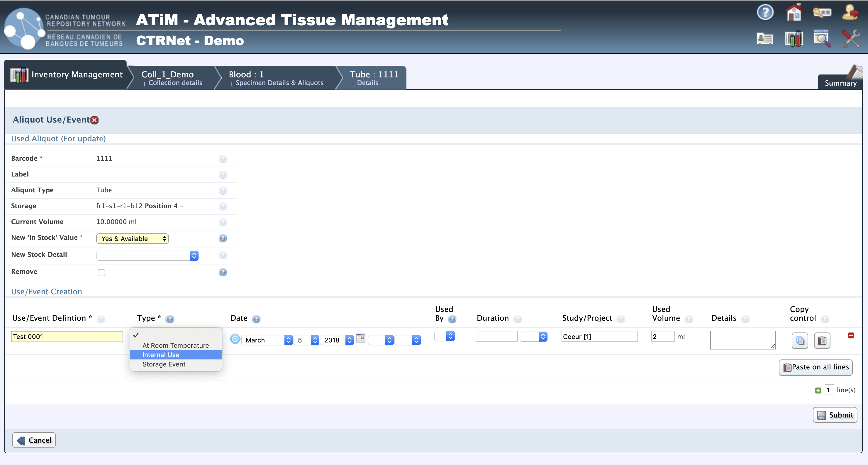Click the calendar date picker icon
Screen dimensions: 868x465
[x=361, y=338]
